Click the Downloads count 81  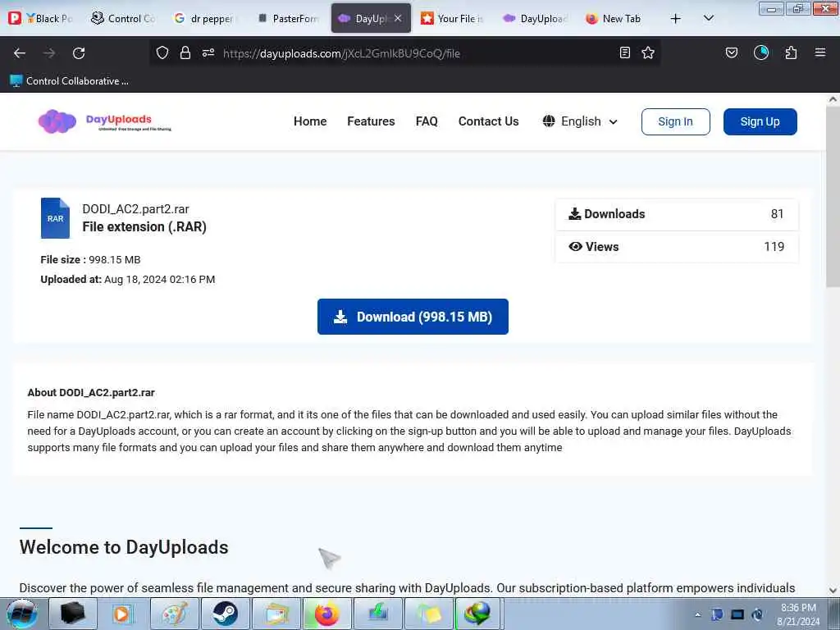[777, 214]
